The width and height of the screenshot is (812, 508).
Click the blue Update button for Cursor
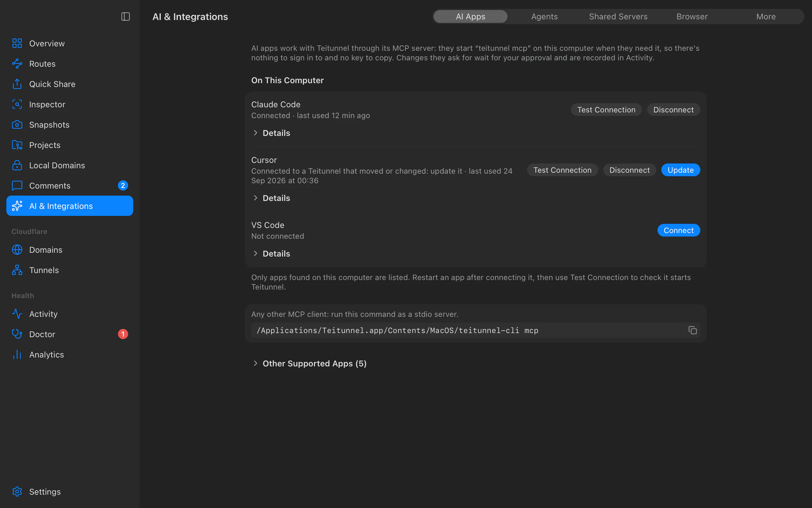680,170
